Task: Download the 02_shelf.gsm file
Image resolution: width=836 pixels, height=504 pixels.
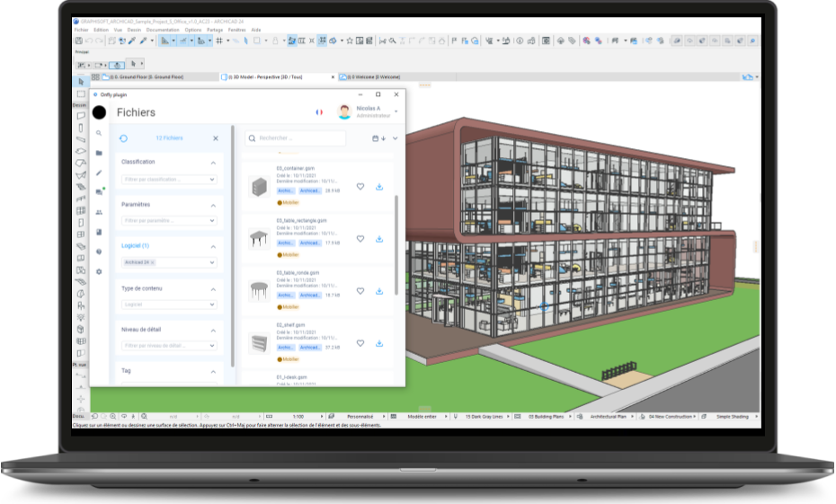Action: [378, 343]
